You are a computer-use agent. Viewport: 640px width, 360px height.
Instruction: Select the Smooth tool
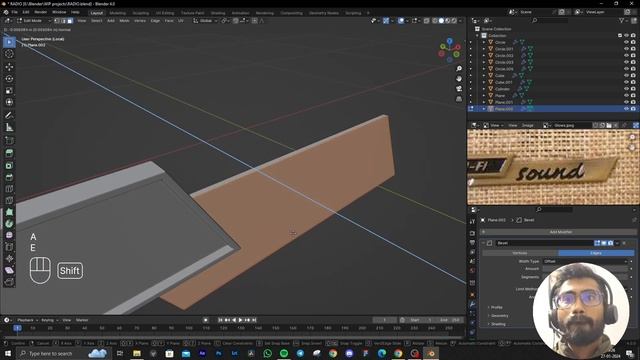click(x=9, y=236)
